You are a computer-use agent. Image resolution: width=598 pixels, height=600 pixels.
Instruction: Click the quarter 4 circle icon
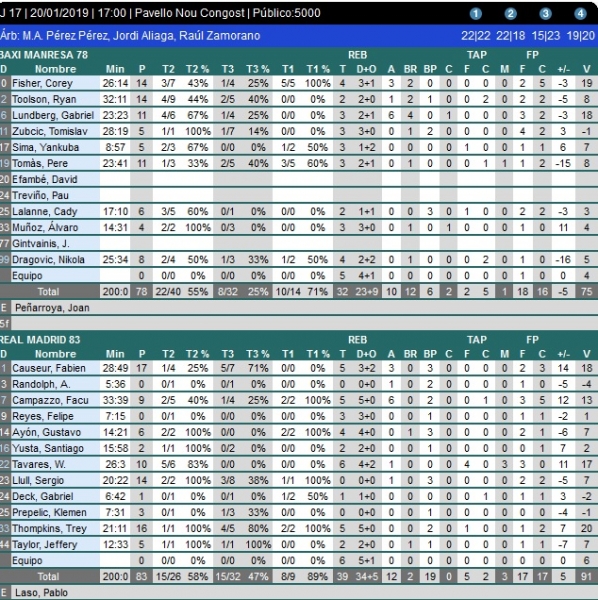(580, 14)
